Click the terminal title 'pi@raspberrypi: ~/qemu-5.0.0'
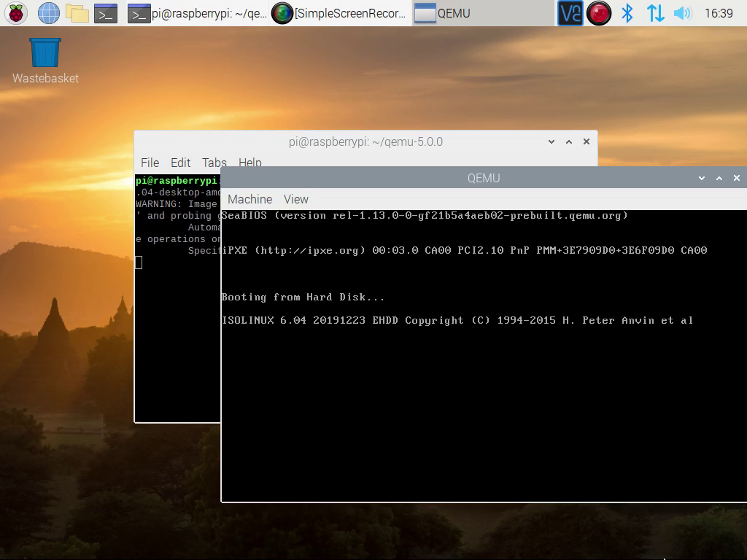The height and width of the screenshot is (560, 747). pos(365,142)
